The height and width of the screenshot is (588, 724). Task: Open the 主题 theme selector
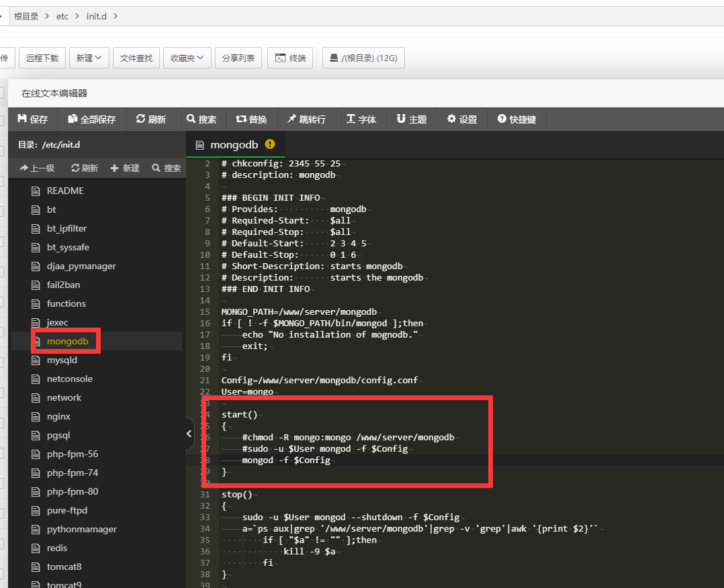click(x=412, y=119)
